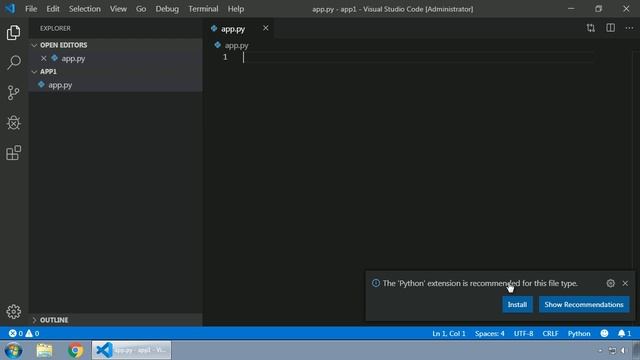Click the system tray network icon
Image resolution: width=640 pixels, height=360 pixels.
(x=612, y=351)
